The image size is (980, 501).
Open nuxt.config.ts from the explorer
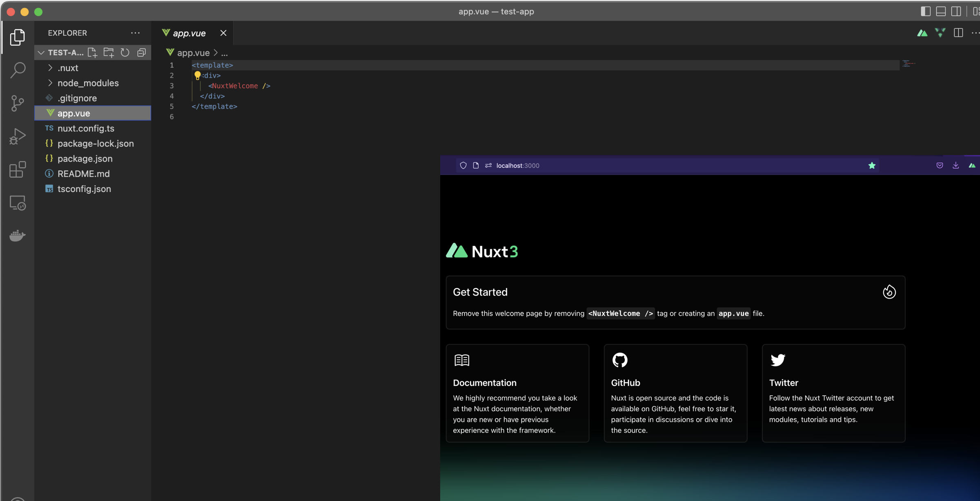point(86,129)
